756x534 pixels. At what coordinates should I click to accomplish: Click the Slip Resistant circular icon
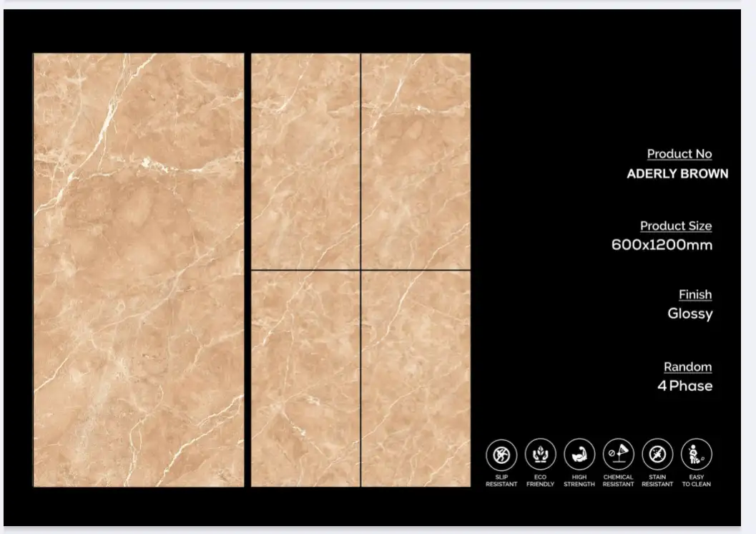click(501, 455)
